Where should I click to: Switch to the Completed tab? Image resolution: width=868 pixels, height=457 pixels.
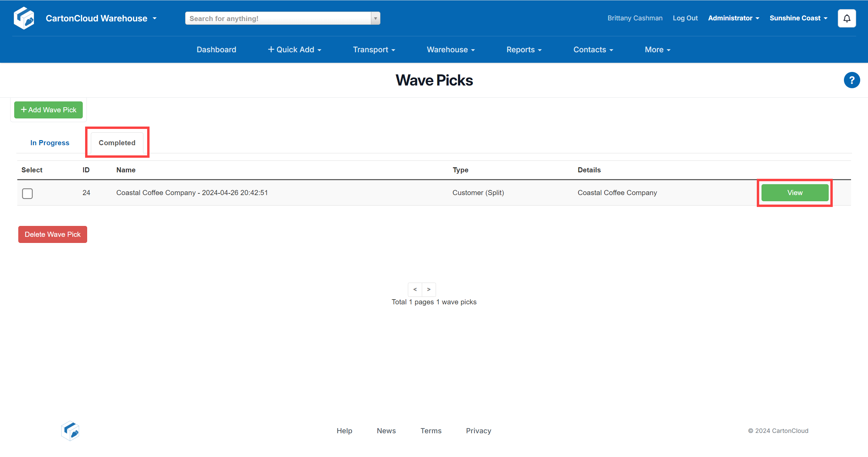[117, 143]
